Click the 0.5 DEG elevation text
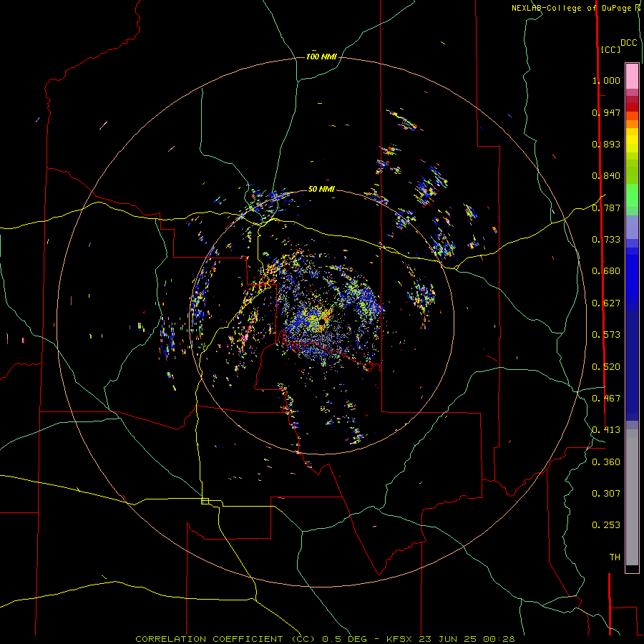644x644 pixels. 345,639
